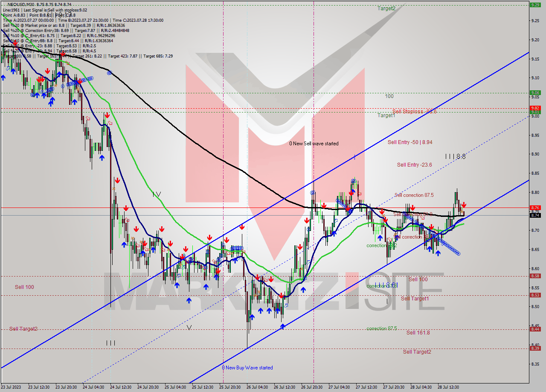Screen dimensions: 546x392
Task: Select the 'Sell Target1' label
Action: (x=415, y=298)
